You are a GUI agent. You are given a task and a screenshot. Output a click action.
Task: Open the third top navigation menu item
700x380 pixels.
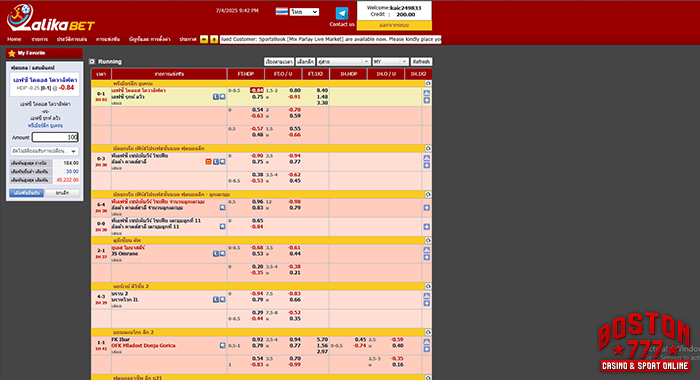(x=71, y=39)
